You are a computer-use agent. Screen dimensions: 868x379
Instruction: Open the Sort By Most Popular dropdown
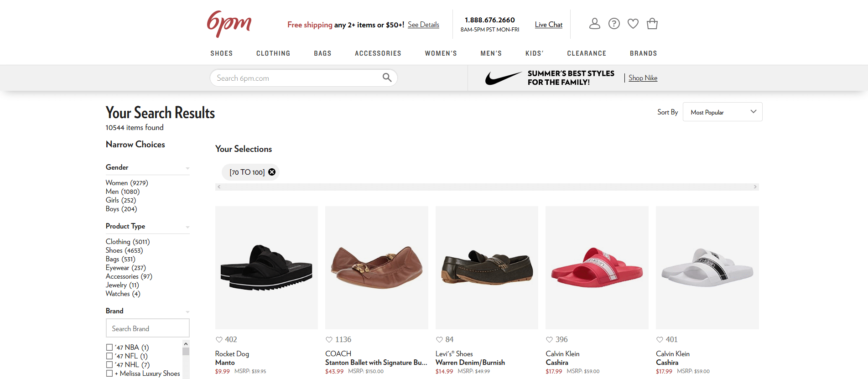click(722, 112)
